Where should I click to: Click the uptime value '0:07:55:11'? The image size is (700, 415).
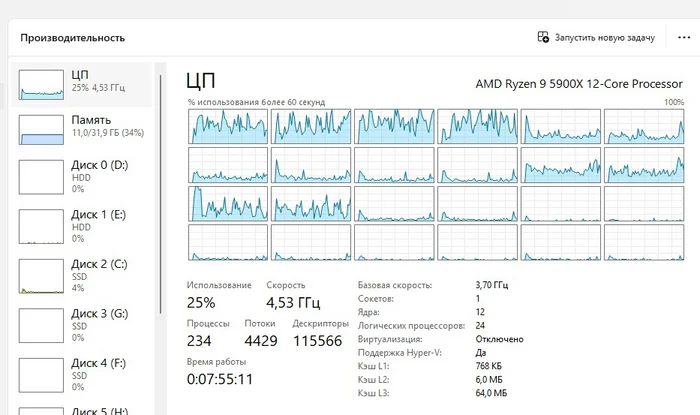(220, 379)
